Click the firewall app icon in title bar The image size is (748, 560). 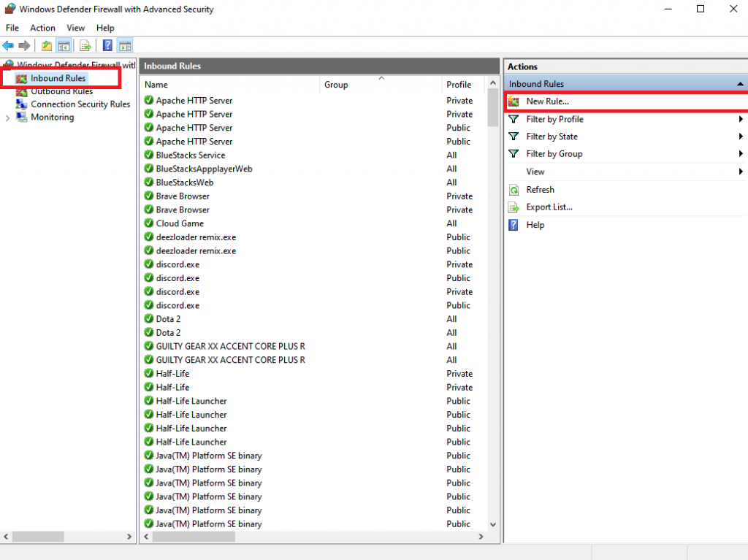[9, 9]
